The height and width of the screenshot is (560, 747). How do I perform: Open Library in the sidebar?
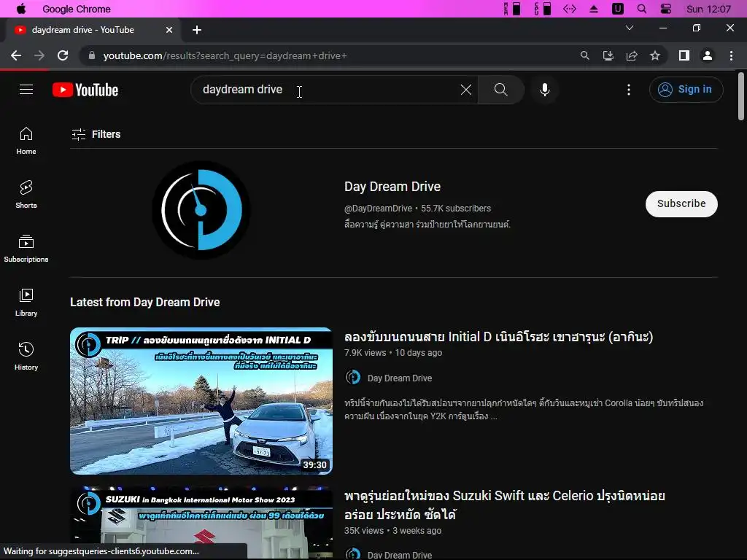click(26, 303)
